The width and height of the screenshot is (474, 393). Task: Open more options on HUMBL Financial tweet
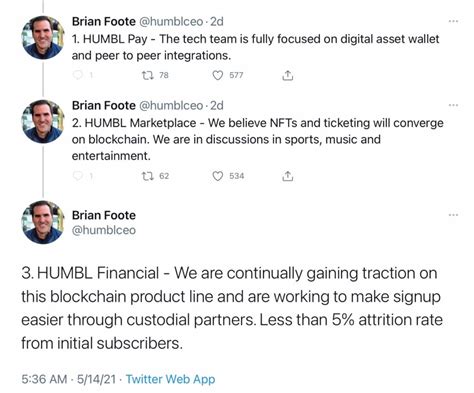tap(453, 215)
